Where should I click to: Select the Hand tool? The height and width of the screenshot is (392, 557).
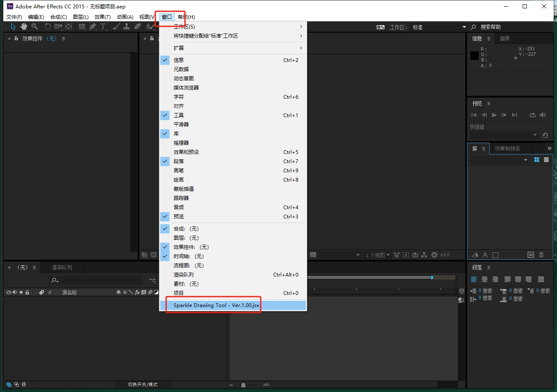pos(24,26)
